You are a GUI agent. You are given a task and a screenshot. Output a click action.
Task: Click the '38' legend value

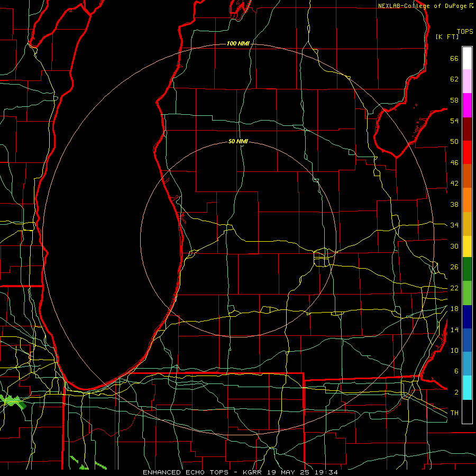454,204
